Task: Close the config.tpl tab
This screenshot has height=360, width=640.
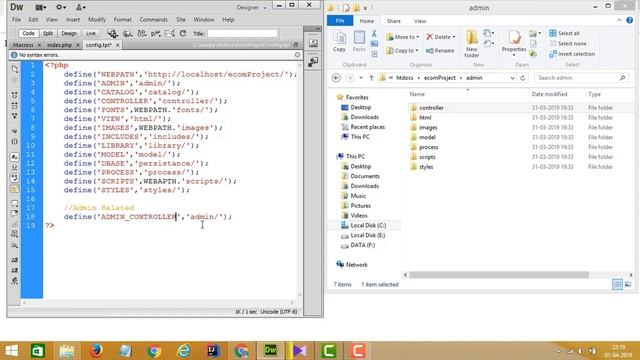Action: (x=118, y=45)
